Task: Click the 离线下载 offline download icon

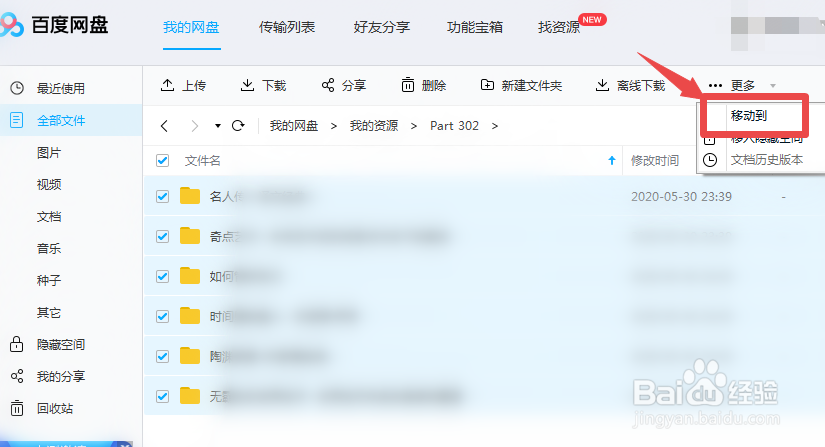Action: (602, 85)
